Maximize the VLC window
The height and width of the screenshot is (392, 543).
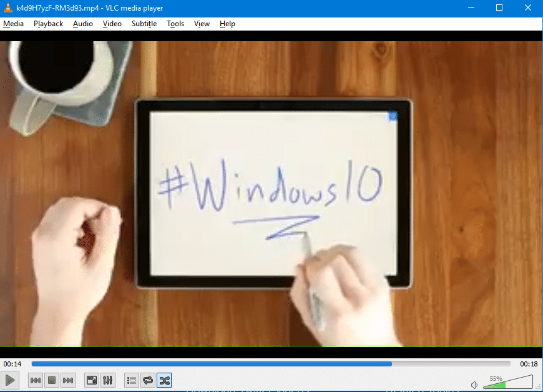[499, 7]
